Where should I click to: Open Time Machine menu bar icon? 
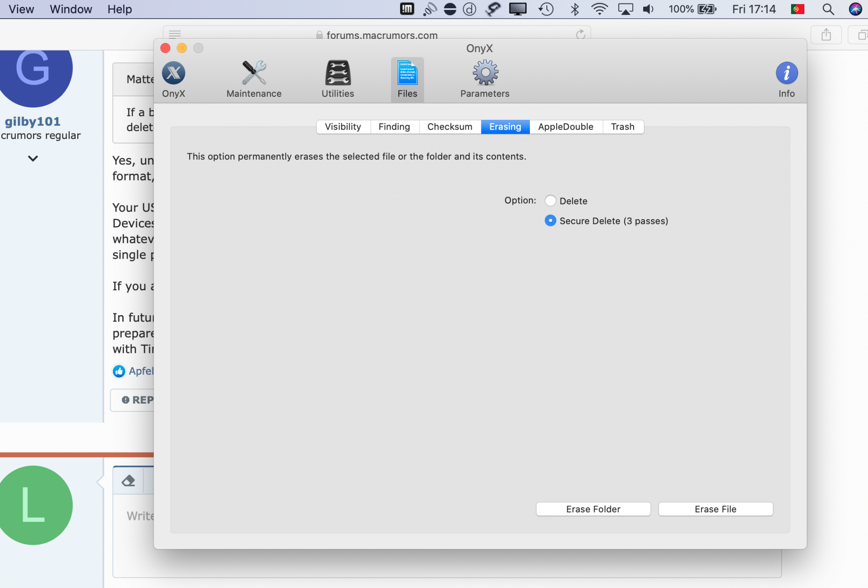coord(546,9)
